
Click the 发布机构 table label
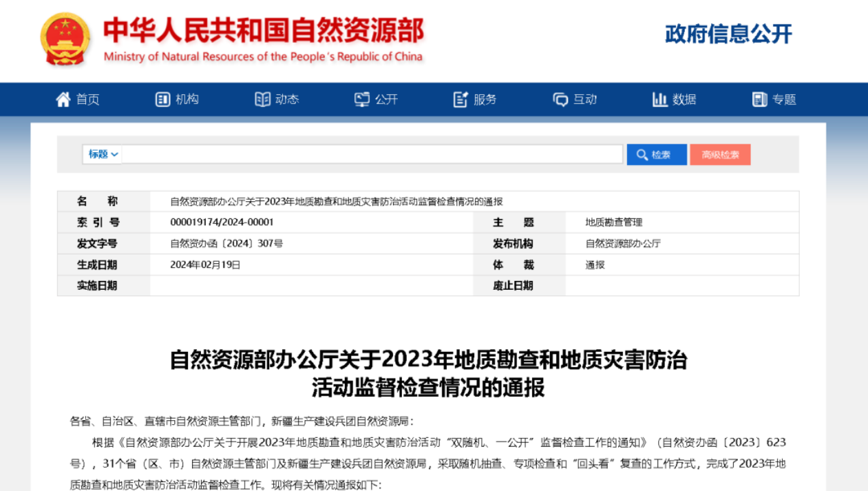coord(513,243)
